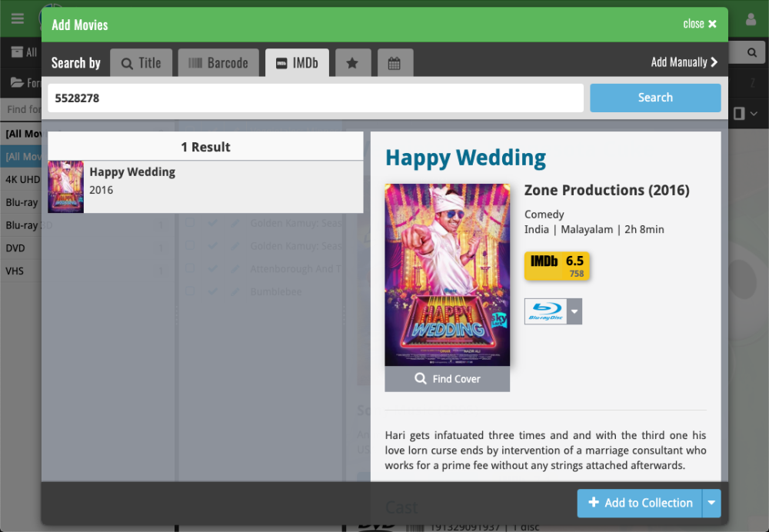Click the folder icon in the toolbar
This screenshot has width=769, height=532.
pos(17,82)
